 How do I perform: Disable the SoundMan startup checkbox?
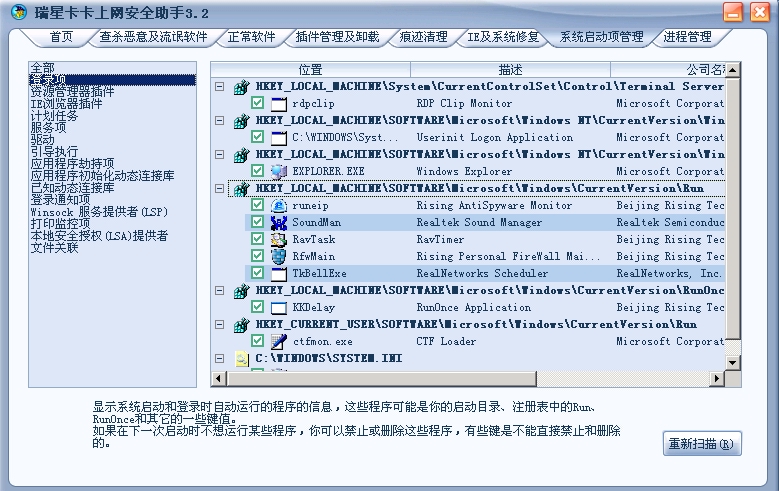click(257, 222)
